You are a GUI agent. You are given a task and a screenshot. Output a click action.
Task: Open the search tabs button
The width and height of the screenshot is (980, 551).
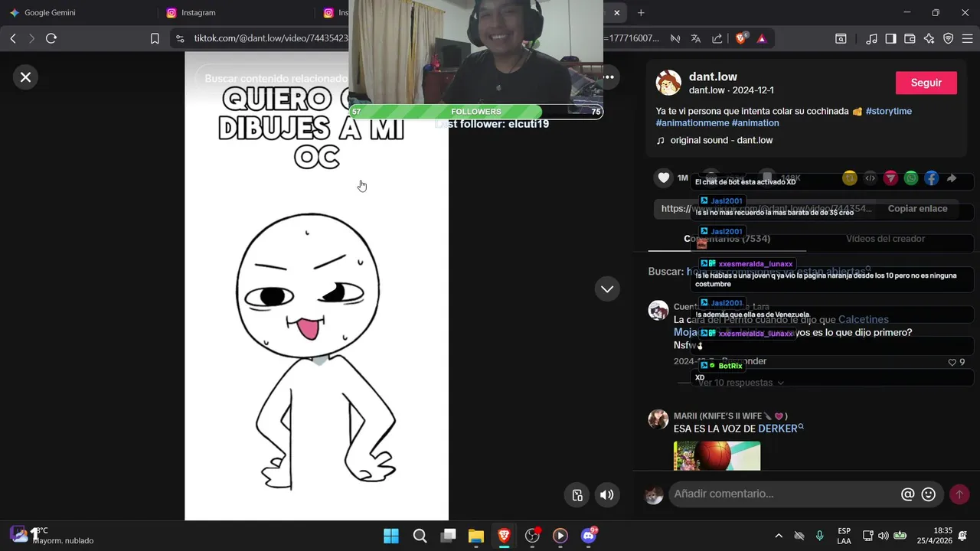coord(841,38)
